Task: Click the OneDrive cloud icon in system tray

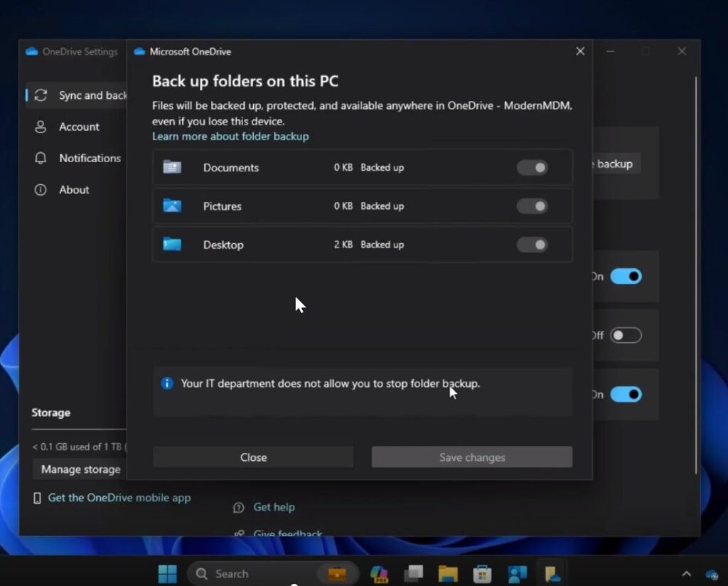Action: pos(712,574)
